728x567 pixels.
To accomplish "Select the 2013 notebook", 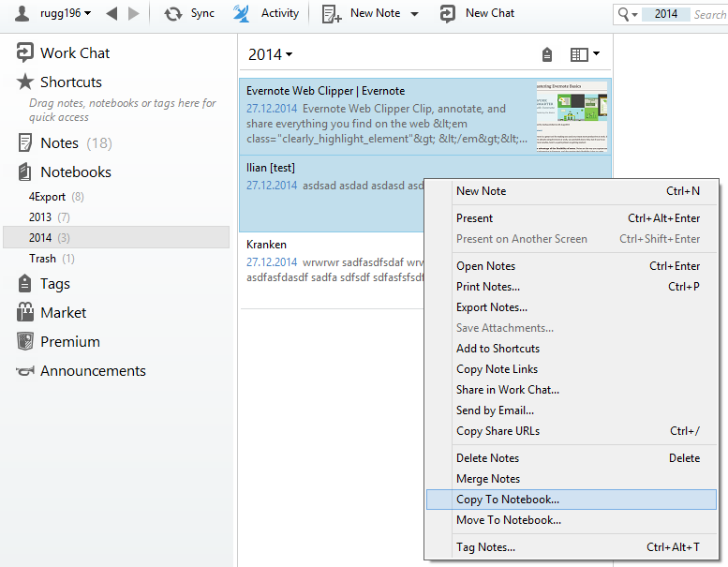I will [x=50, y=217].
